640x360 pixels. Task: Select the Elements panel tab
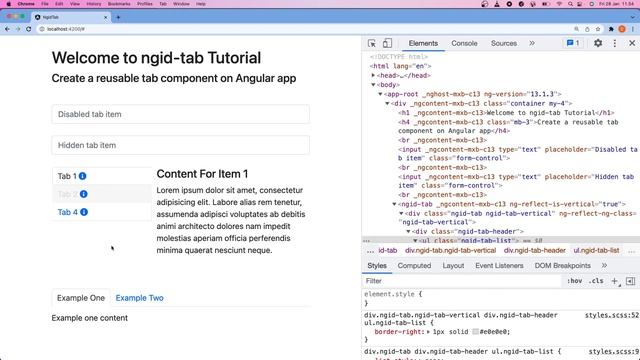coord(423,43)
